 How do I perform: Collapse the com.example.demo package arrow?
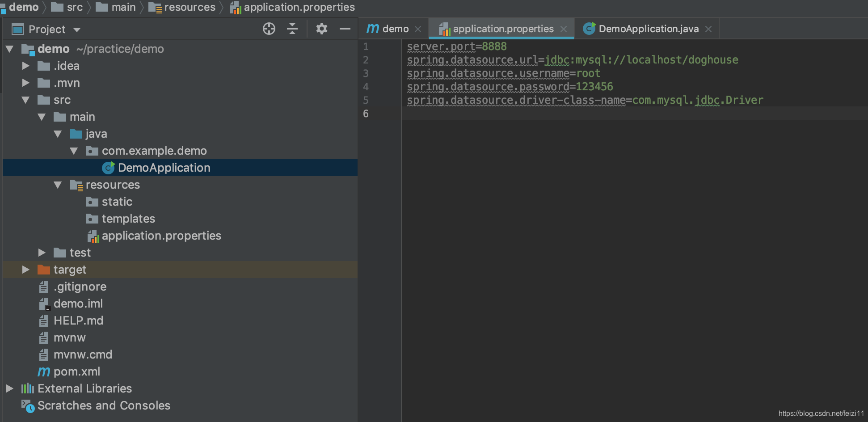[x=74, y=151]
